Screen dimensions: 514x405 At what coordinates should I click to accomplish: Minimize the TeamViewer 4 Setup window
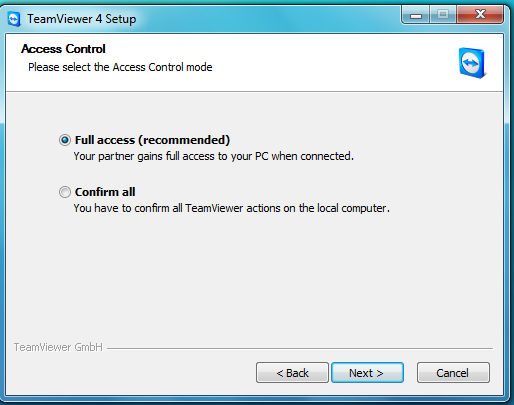click(416, 15)
